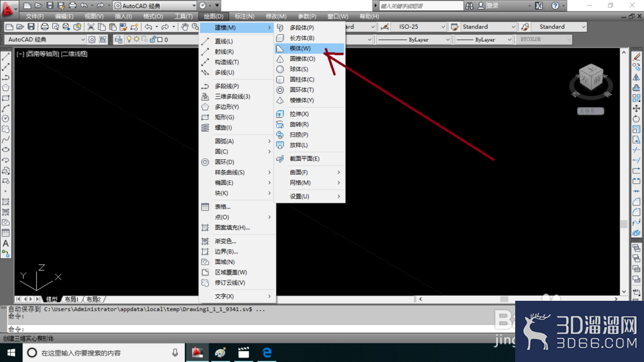This screenshot has width=644, height=362.
Task: Click the Text (A) tool in left toolbar
Action: point(6,243)
